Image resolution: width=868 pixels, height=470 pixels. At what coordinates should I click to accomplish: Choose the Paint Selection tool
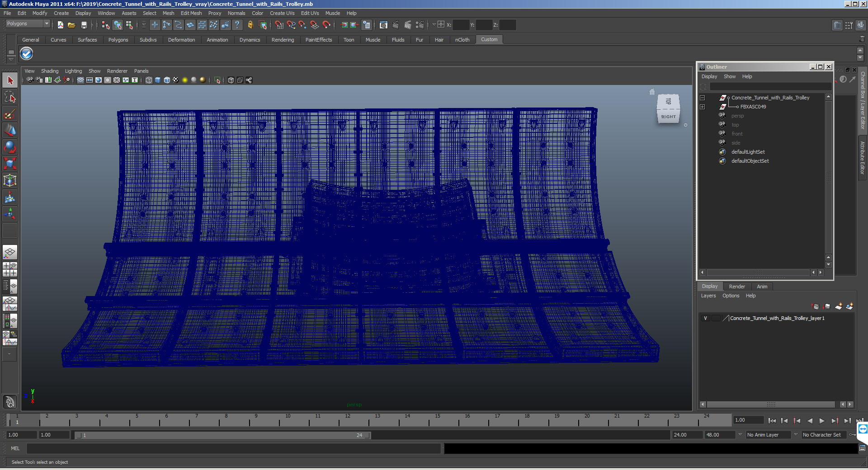pos(10,114)
